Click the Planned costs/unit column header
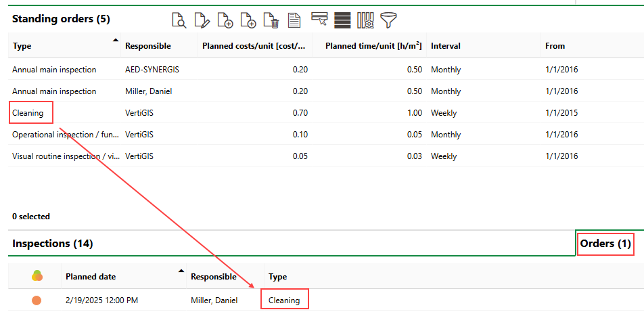The image size is (644, 314). click(254, 47)
